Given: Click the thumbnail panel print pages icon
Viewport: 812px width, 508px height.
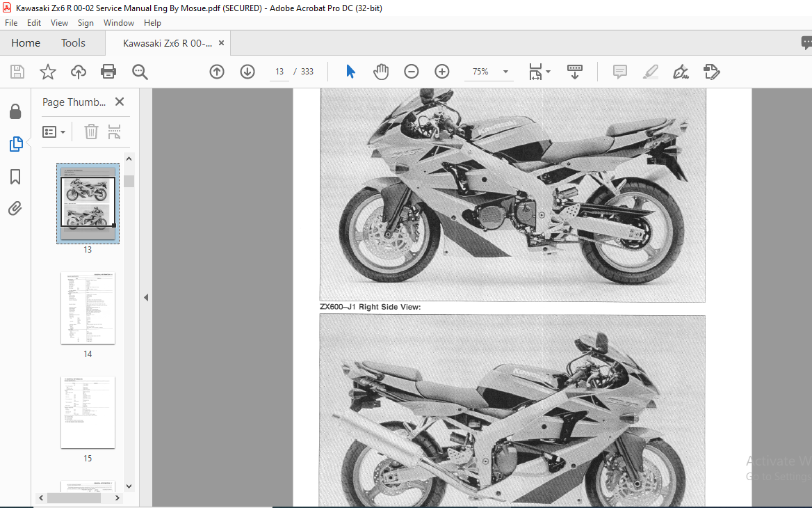Looking at the screenshot, I should pos(114,132).
